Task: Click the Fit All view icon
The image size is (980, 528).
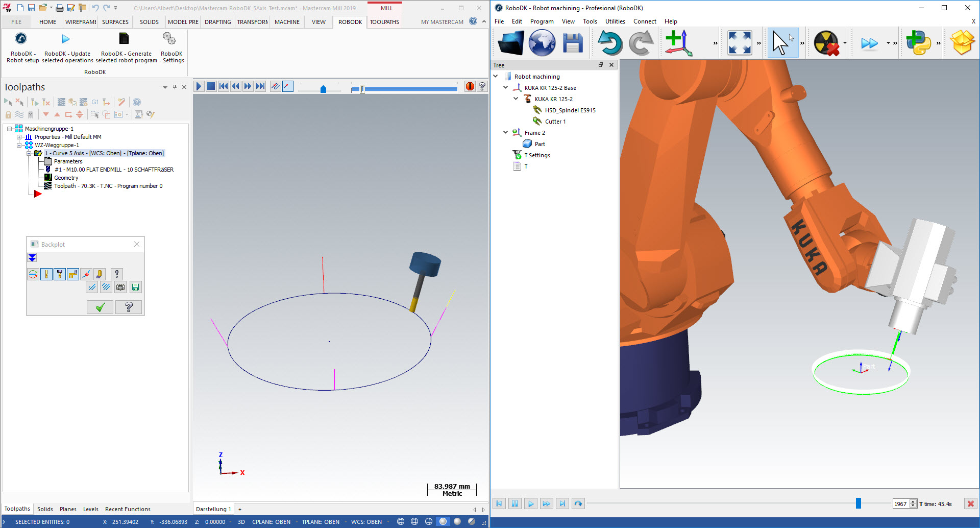Action: (x=739, y=43)
